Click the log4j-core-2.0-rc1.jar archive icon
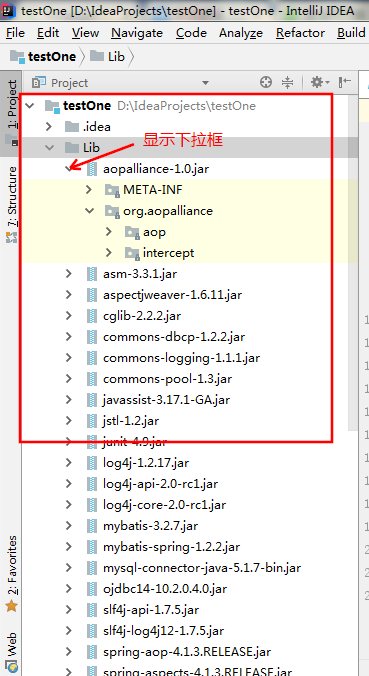Viewport: 369px width, 676px height. (92, 504)
